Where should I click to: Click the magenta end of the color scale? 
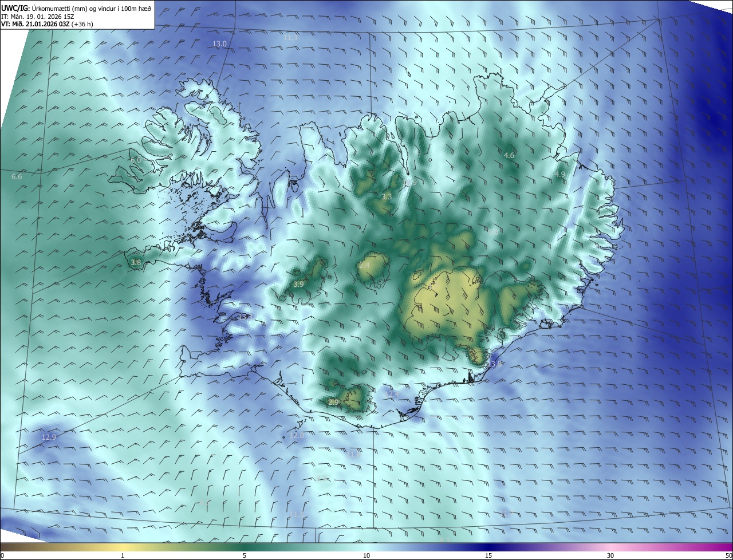coord(722,547)
